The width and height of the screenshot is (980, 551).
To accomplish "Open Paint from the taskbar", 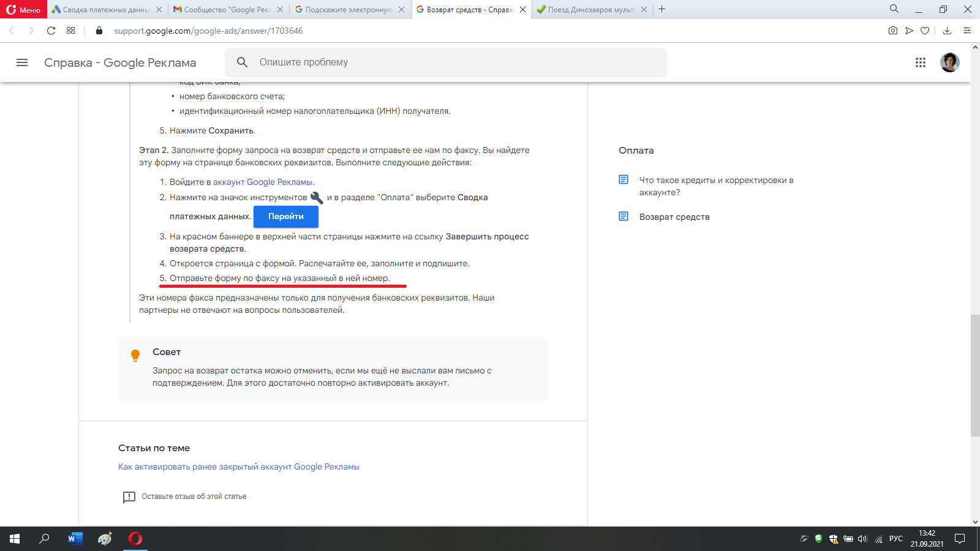I will tap(105, 539).
